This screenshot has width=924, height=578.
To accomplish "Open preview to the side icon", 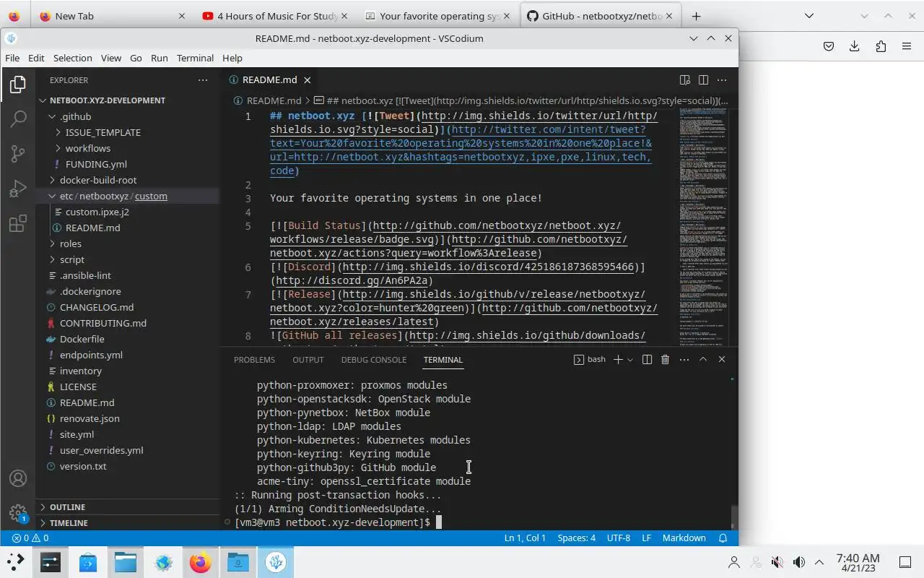I will pyautogui.click(x=685, y=80).
